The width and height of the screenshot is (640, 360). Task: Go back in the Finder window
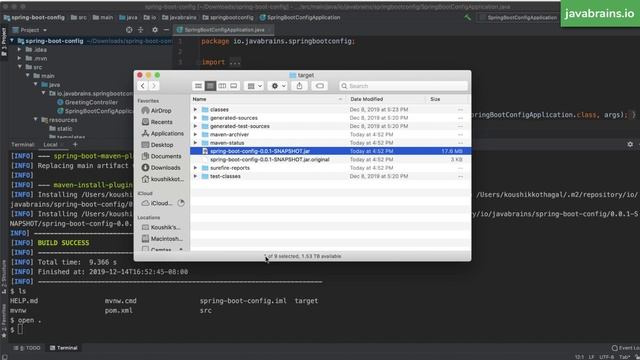pyautogui.click(x=142, y=86)
